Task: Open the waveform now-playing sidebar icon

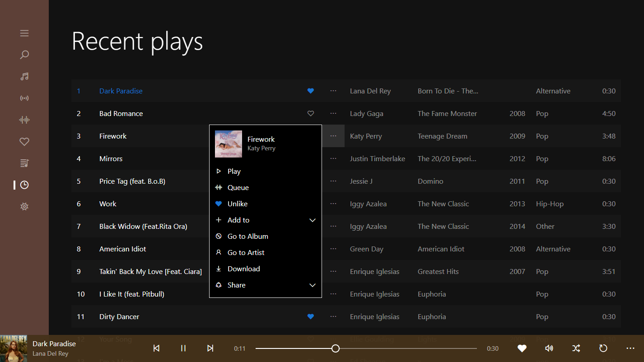Action: coord(24,120)
